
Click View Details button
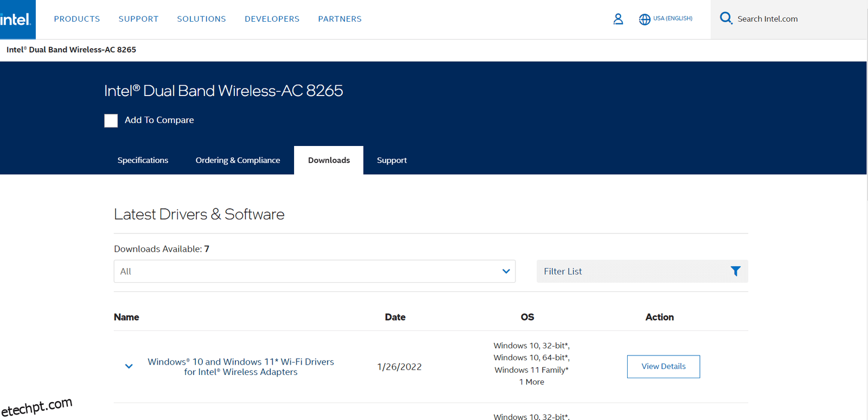663,367
